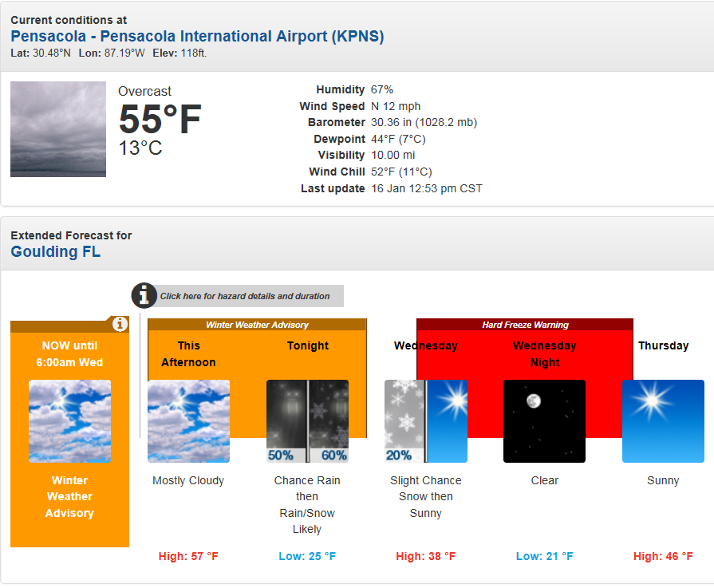The width and height of the screenshot is (714, 588).
Task: Click the 'NOW until 6:00am Wed' label
Action: (x=69, y=354)
